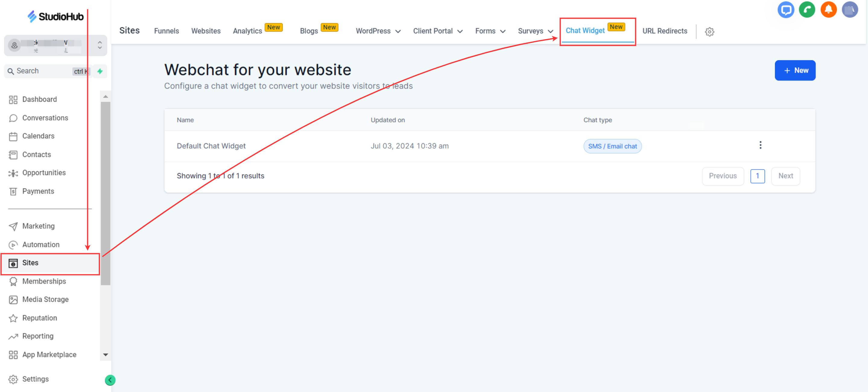Open the green phone dialer icon

(807, 10)
